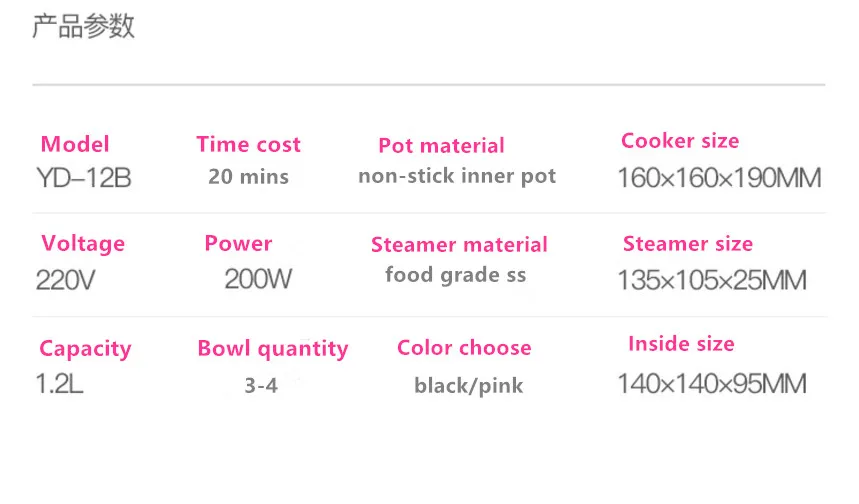
Task: Click the 1.2L capacity value
Action: click(x=60, y=383)
